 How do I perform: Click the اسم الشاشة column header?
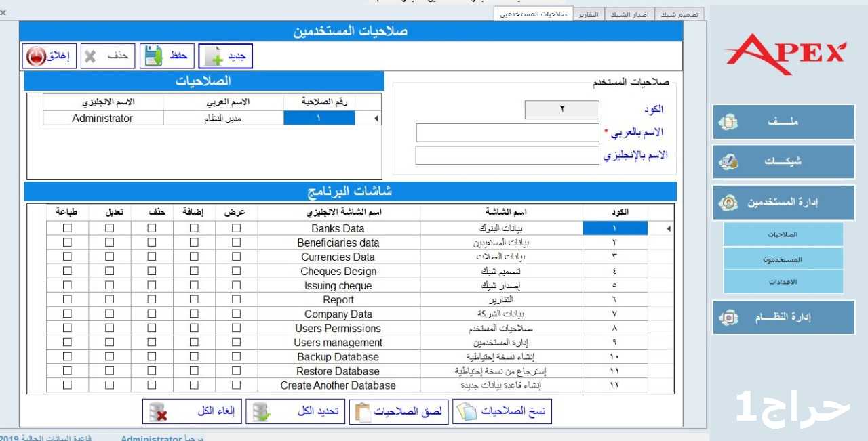(x=501, y=212)
